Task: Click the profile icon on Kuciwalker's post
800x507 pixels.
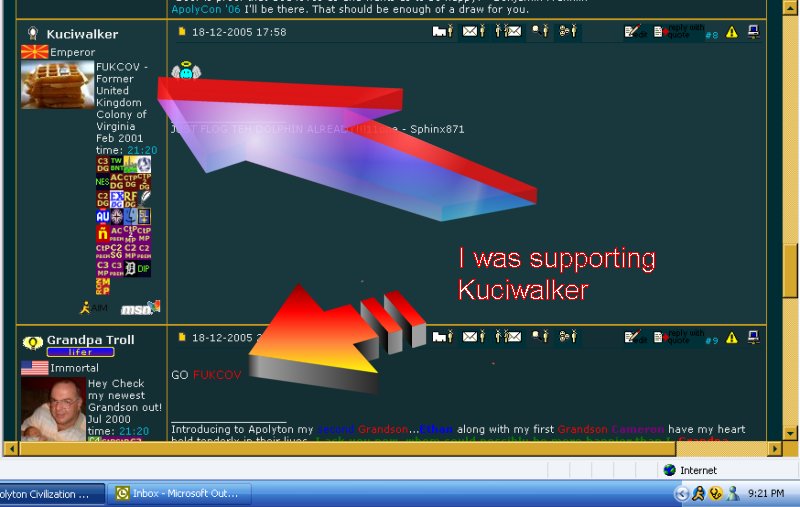Action: pos(442,32)
